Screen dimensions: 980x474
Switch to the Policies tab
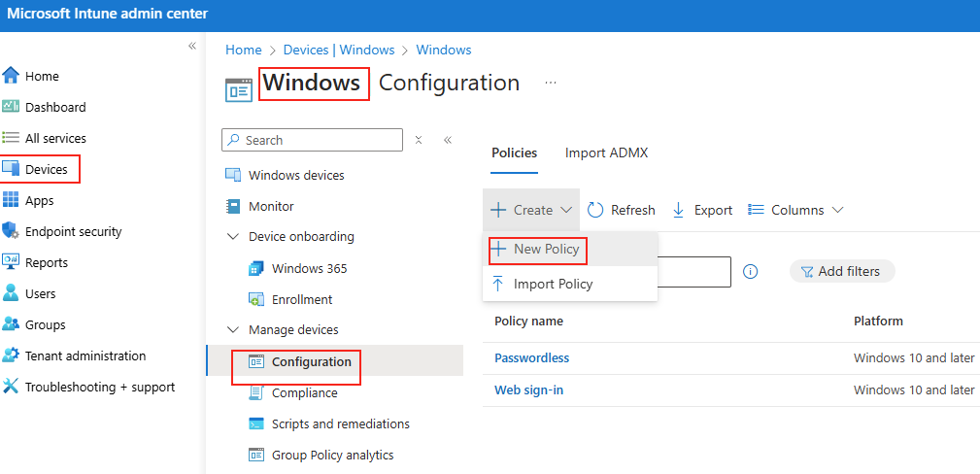515,153
